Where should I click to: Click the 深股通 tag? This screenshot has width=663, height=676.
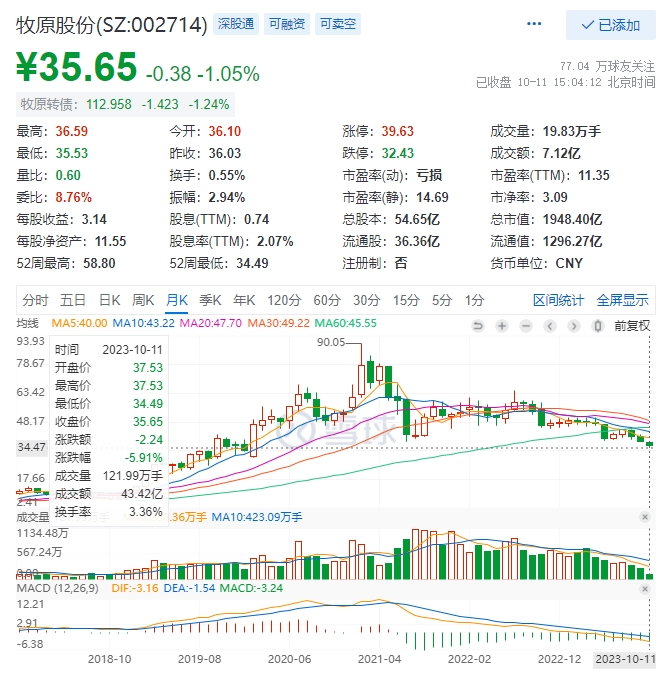[236, 24]
